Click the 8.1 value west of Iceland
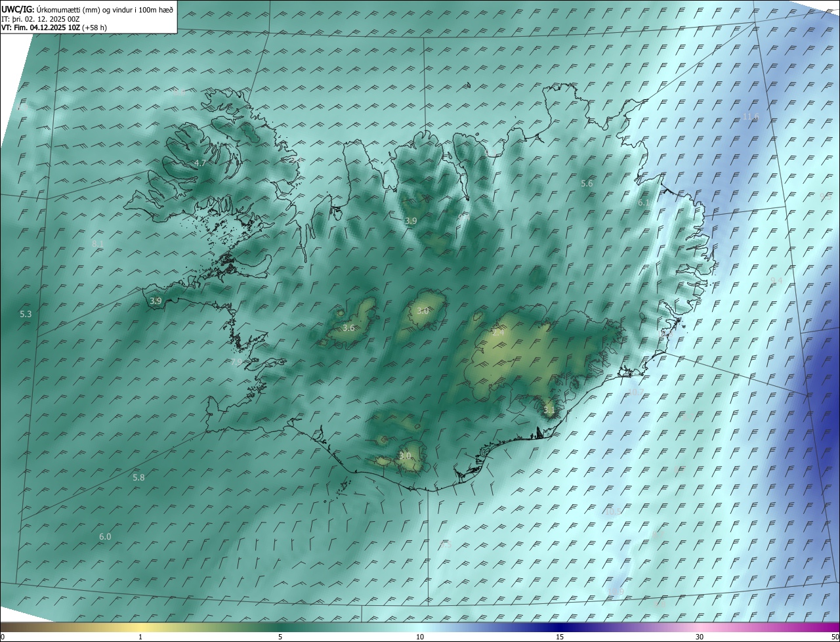Image resolution: width=840 pixels, height=642 pixels. 98,244
